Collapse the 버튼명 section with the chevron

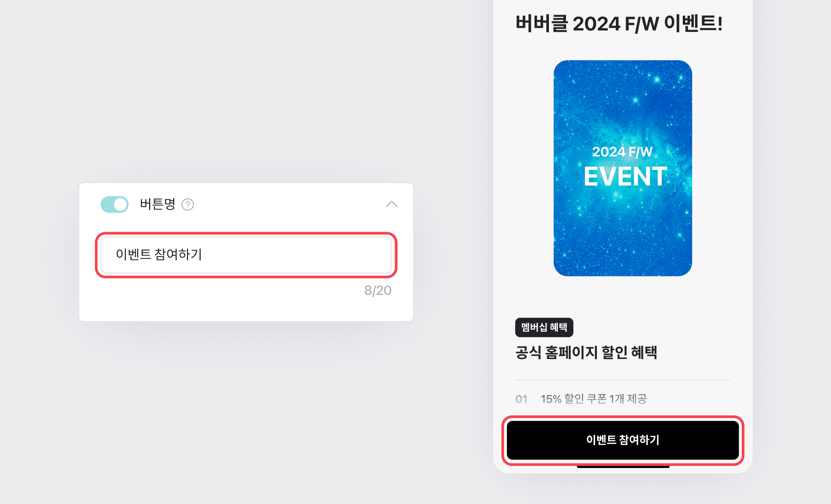[391, 204]
